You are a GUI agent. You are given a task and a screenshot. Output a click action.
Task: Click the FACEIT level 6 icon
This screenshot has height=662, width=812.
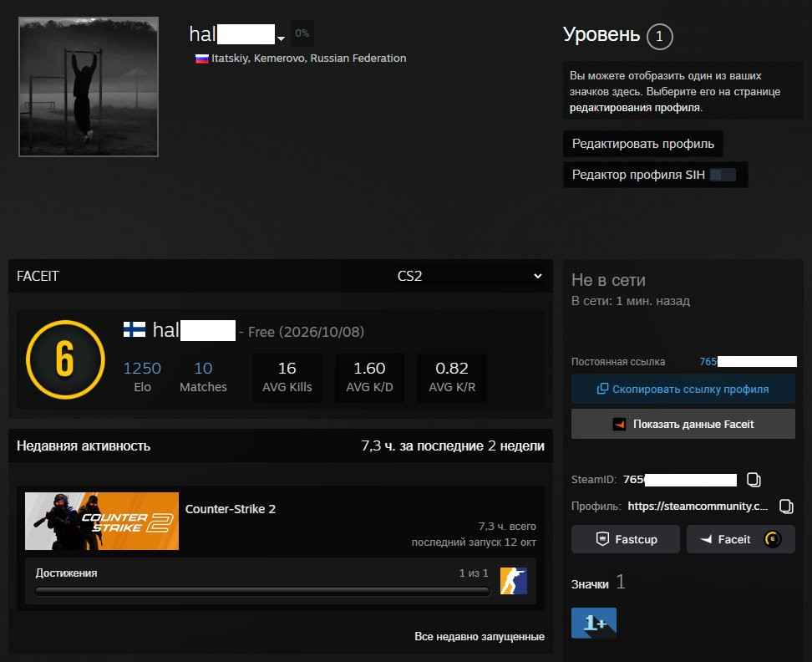point(65,359)
